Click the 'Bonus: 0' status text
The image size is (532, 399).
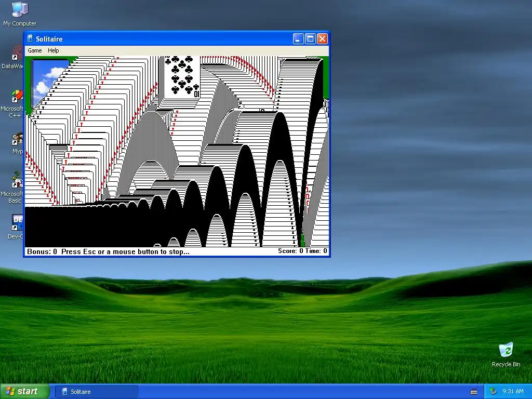click(42, 252)
